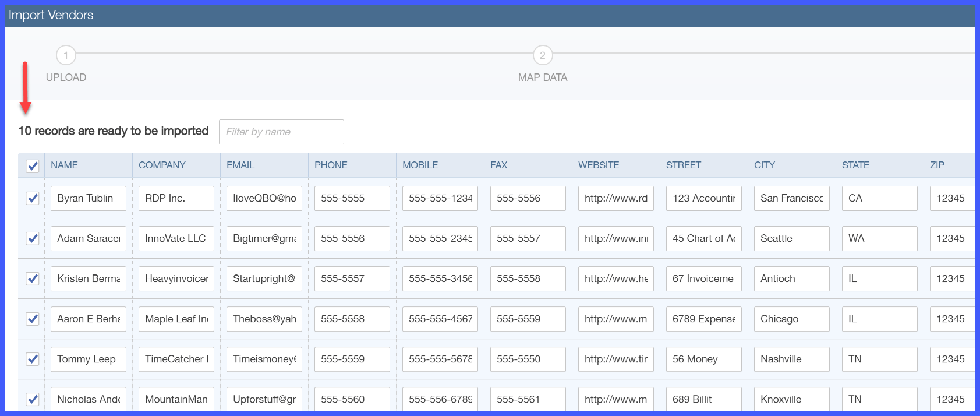The width and height of the screenshot is (980, 416).
Task: Edit the InnoVate LLC company field
Action: point(176,238)
